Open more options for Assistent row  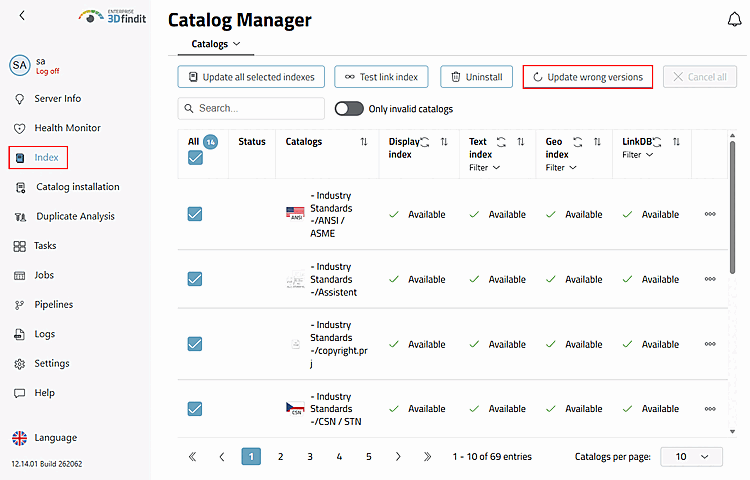tap(710, 279)
